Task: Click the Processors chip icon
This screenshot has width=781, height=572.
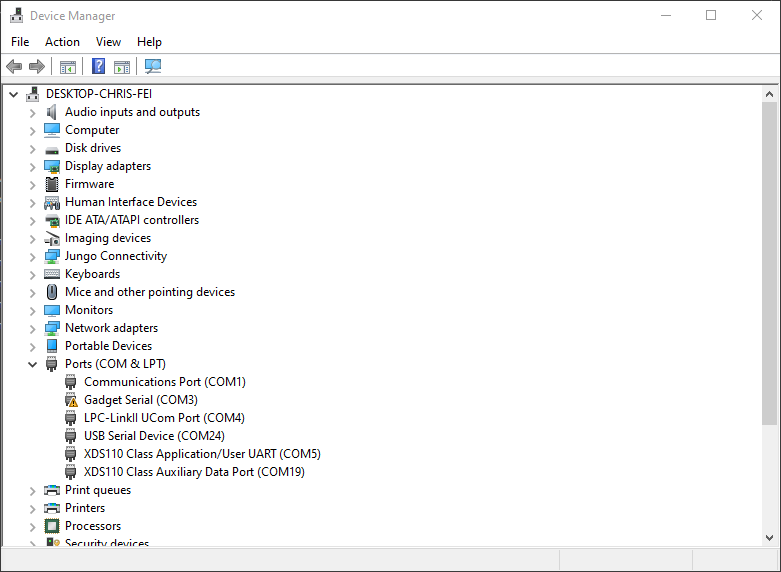Action: point(52,526)
